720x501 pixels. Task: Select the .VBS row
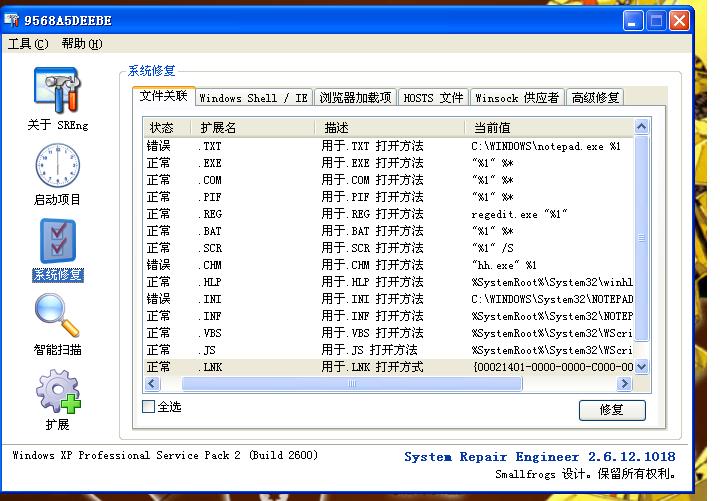pos(388,333)
